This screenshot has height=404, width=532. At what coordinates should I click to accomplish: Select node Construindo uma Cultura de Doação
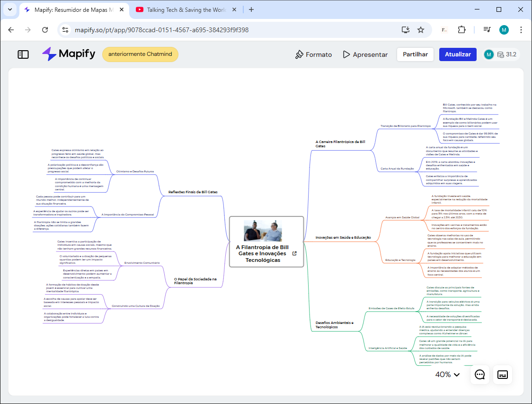point(136,306)
